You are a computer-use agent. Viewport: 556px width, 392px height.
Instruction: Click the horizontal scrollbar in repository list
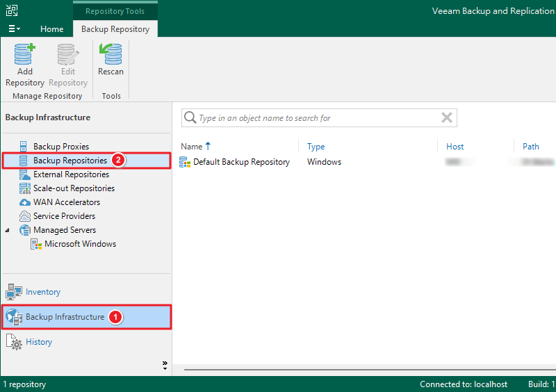pyautogui.click(x=370, y=370)
